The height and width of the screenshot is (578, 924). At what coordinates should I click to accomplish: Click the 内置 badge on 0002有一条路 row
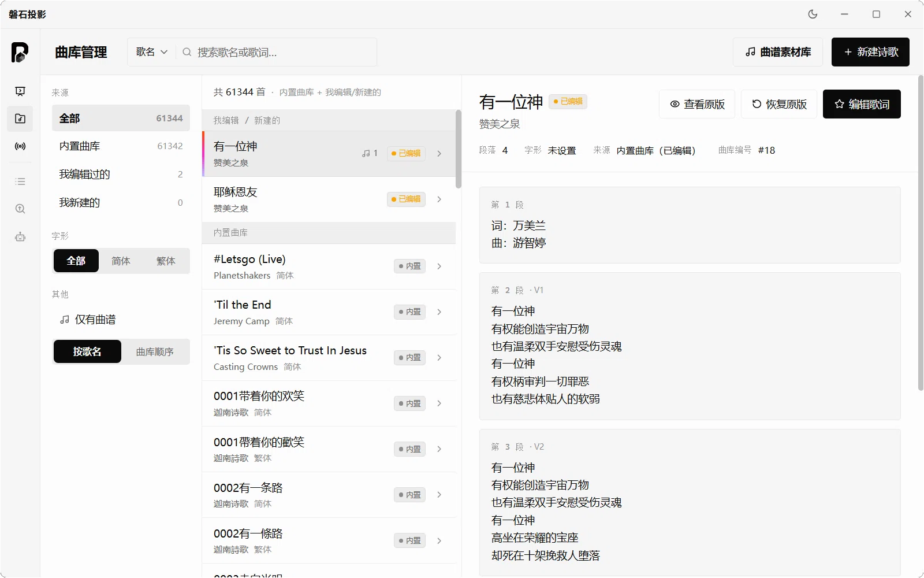(409, 495)
